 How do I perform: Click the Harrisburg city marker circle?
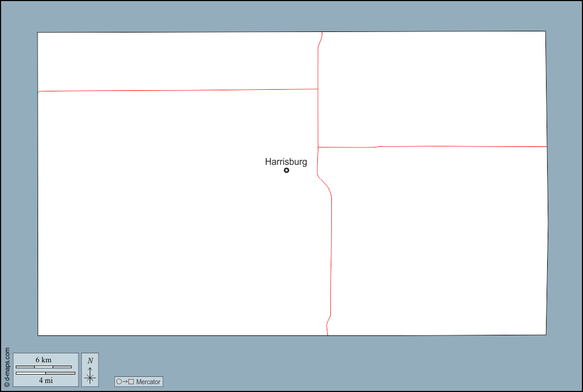pos(286,170)
